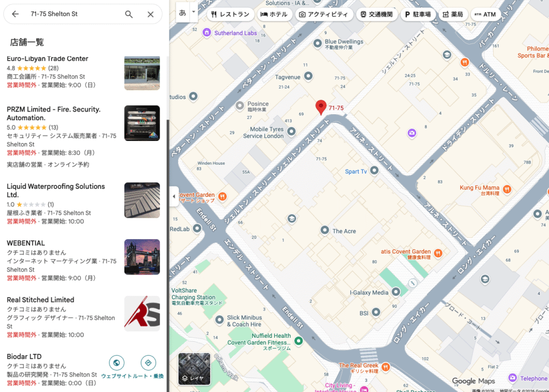Screen dimensions: 549x392
Task: Click The Real Greek restaurant marker
Action: [x=385, y=367]
